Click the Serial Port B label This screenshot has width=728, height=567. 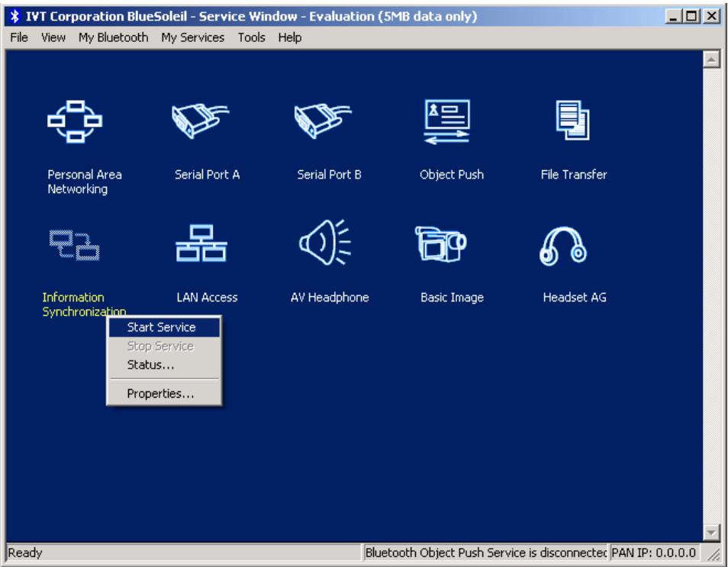(x=329, y=175)
